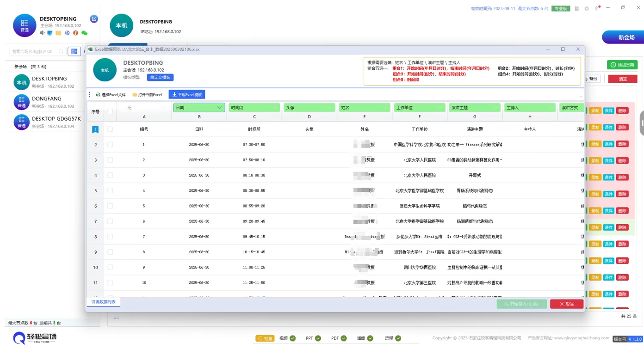644x349 pixels.
Task: Switch to 讲者数据列表 tab
Action: [104, 302]
